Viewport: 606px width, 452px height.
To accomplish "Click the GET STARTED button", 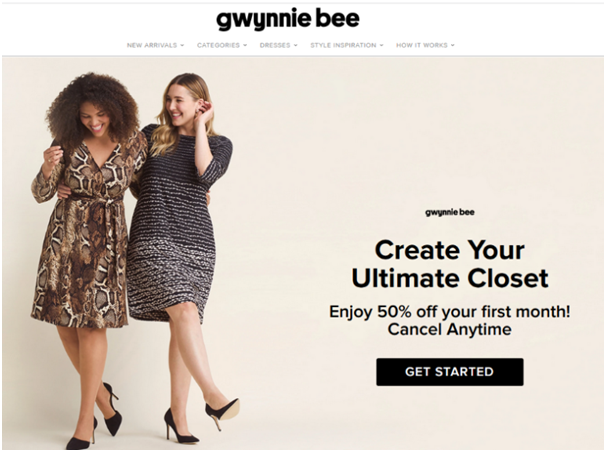I will click(450, 372).
